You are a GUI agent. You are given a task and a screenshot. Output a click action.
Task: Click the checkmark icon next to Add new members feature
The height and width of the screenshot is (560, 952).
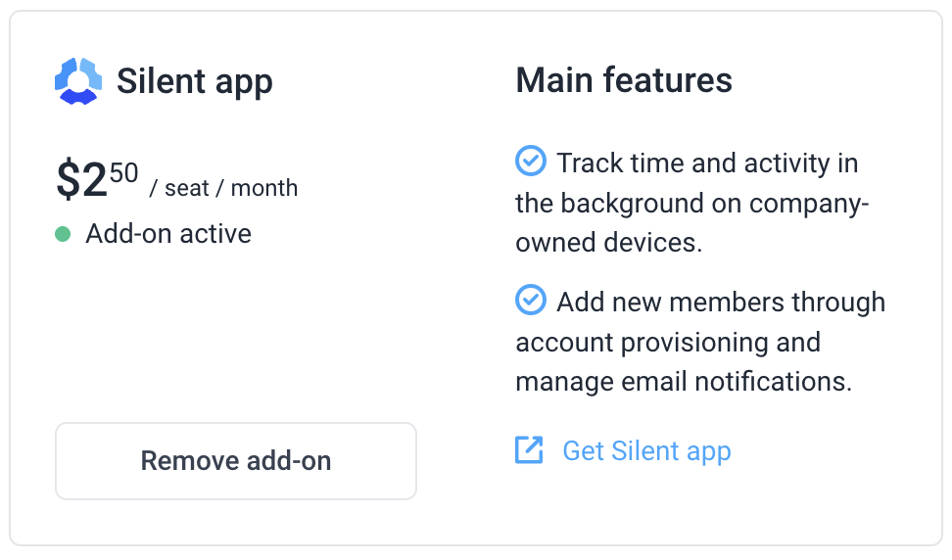(x=531, y=300)
